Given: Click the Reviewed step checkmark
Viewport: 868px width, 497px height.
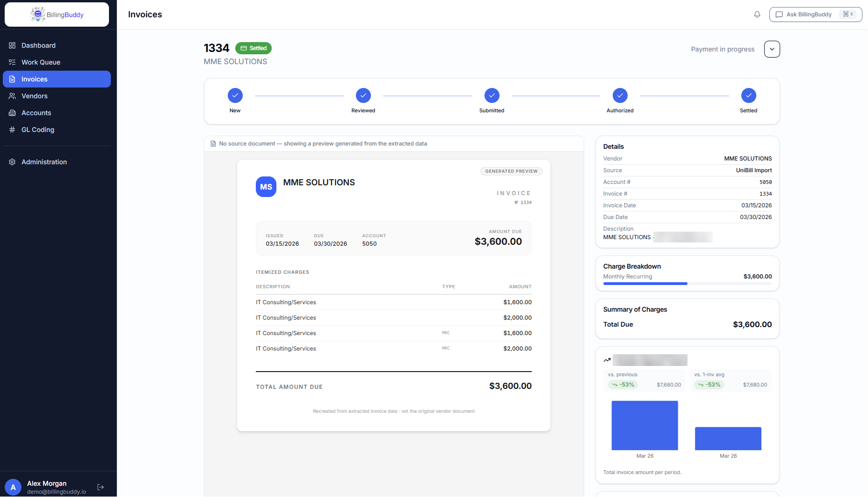Looking at the screenshot, I should tap(363, 95).
